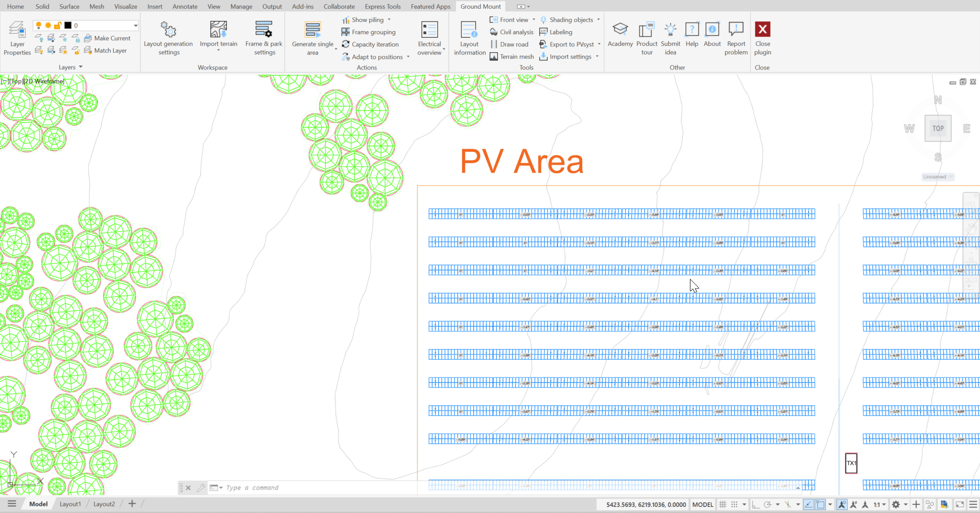980x513 pixels.
Task: Click the Close plugin button
Action: (762, 38)
